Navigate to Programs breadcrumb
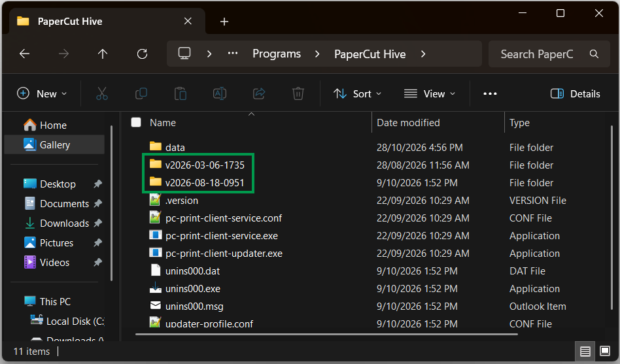Image resolution: width=620 pixels, height=364 pixels. point(277,54)
